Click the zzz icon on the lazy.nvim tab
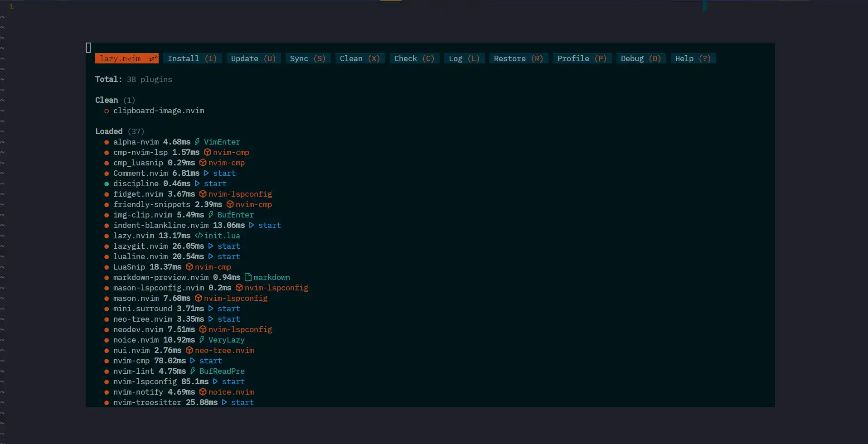 pyautogui.click(x=152, y=58)
